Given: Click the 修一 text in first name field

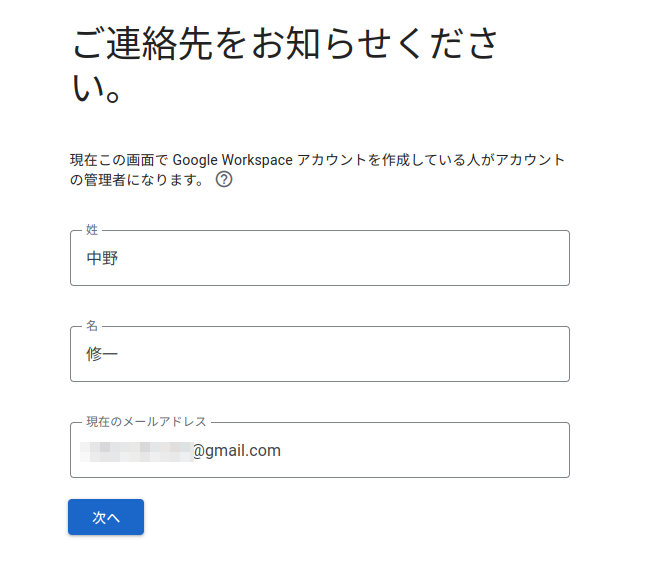Looking at the screenshot, I should (102, 354).
